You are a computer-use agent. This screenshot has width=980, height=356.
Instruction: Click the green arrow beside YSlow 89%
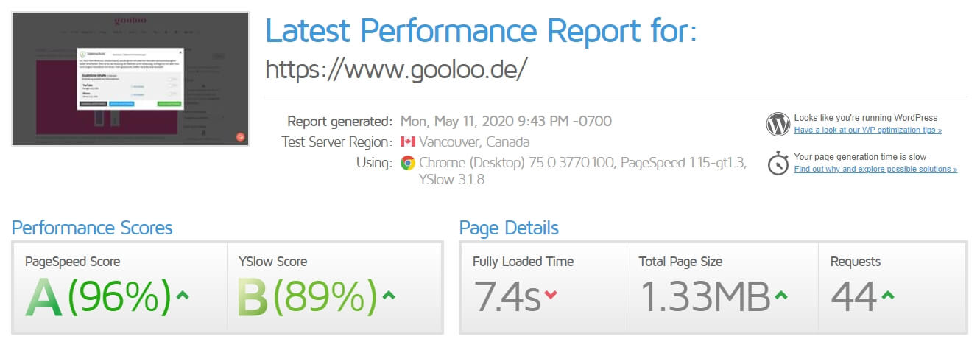click(x=388, y=296)
